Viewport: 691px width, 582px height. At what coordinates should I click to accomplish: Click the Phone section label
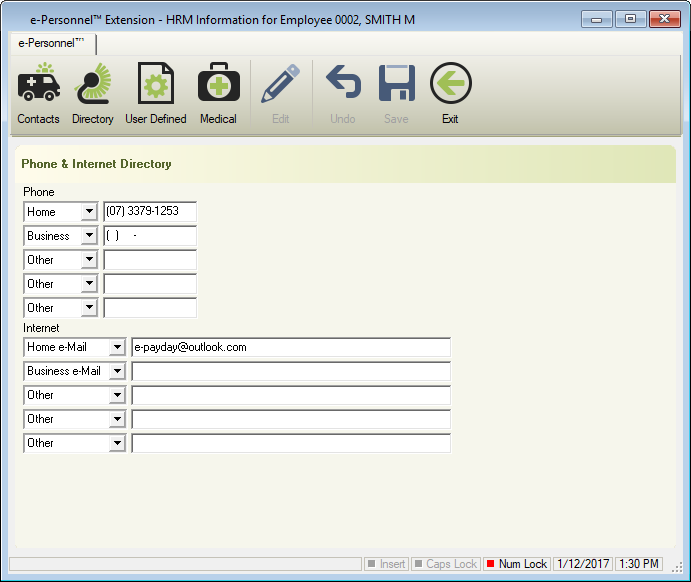pyautogui.click(x=39, y=192)
